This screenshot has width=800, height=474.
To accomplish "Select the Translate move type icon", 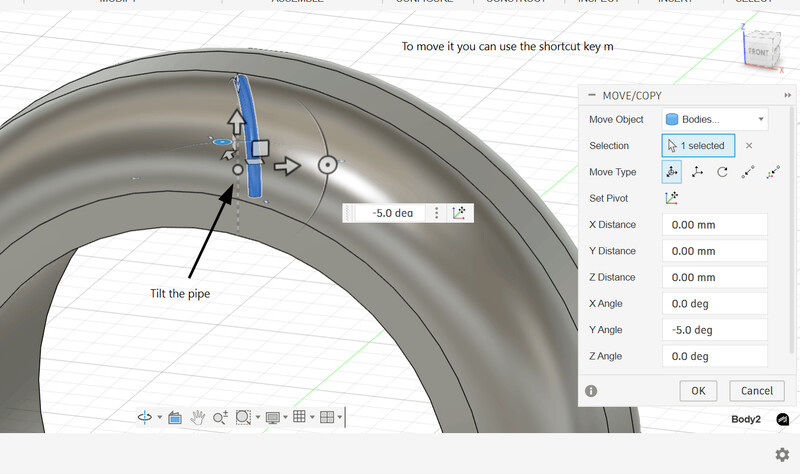I will 697,172.
